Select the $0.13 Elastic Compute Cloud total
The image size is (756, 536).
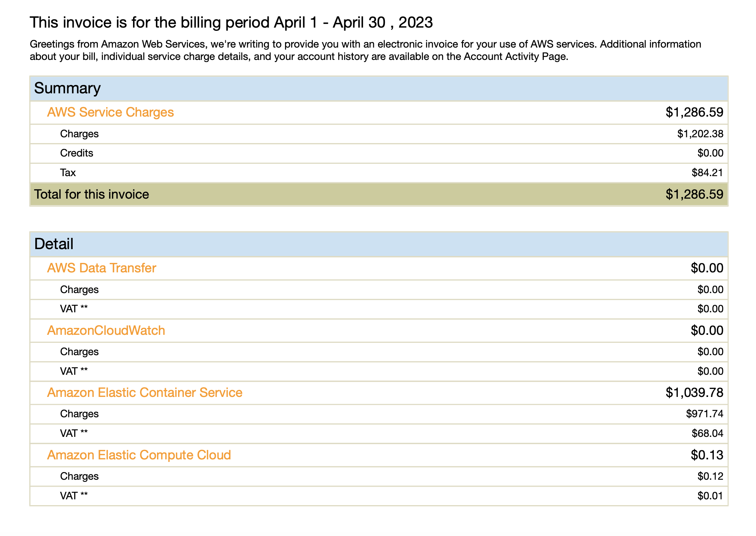(707, 455)
